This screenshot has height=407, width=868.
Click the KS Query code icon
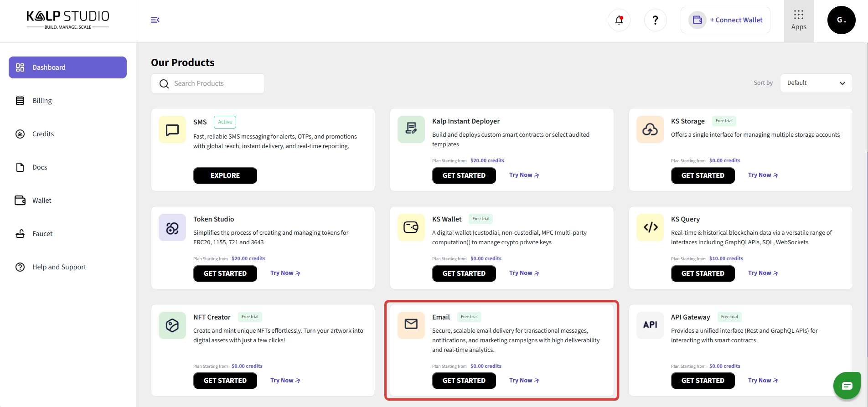click(x=650, y=227)
